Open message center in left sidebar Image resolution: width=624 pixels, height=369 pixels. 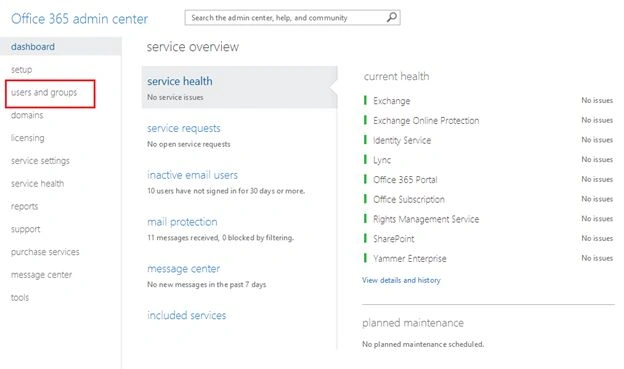[41, 275]
